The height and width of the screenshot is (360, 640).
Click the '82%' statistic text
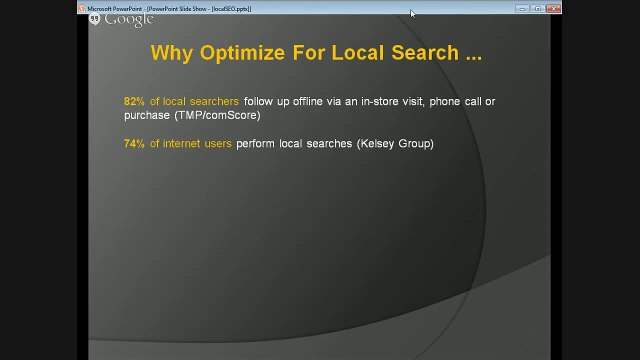coord(134,101)
